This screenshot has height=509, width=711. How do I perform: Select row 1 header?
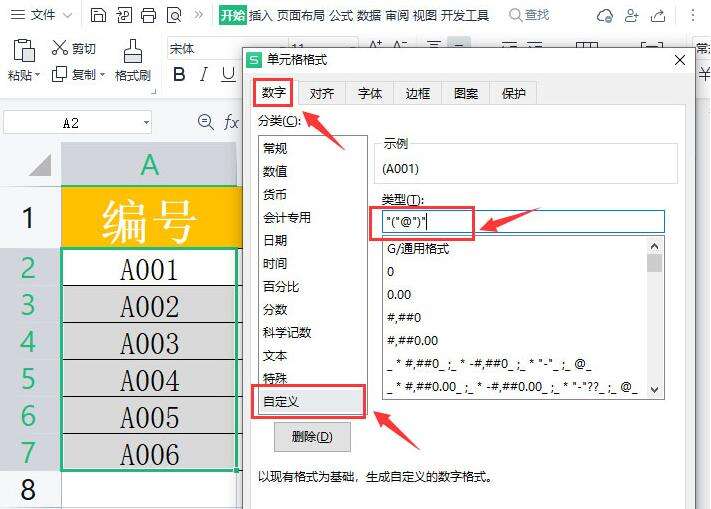30,218
